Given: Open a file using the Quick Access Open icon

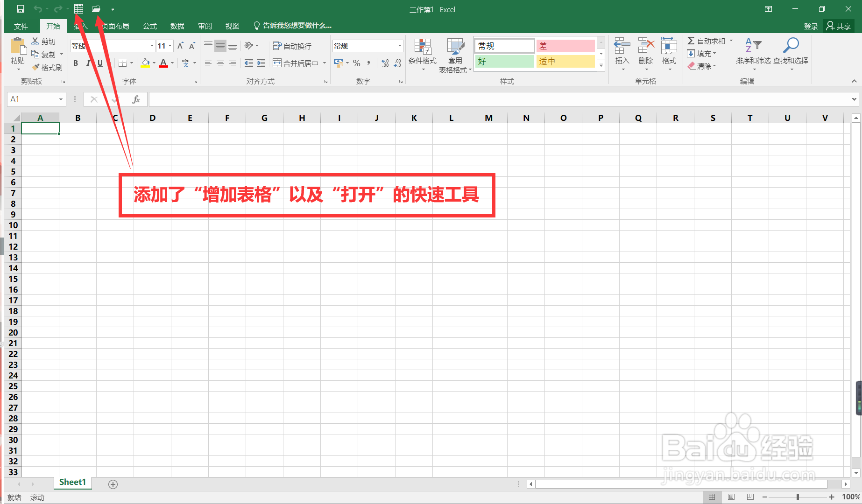Looking at the screenshot, I should (x=96, y=8).
